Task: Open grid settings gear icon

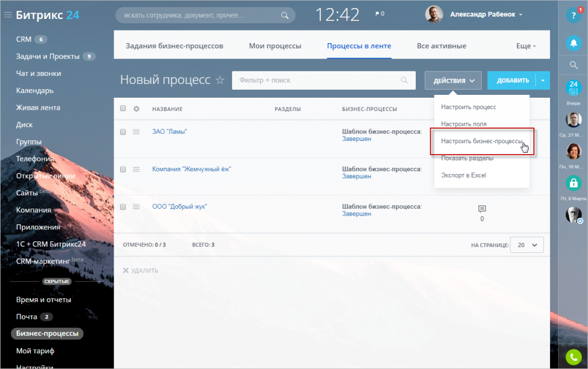Action: pos(136,109)
